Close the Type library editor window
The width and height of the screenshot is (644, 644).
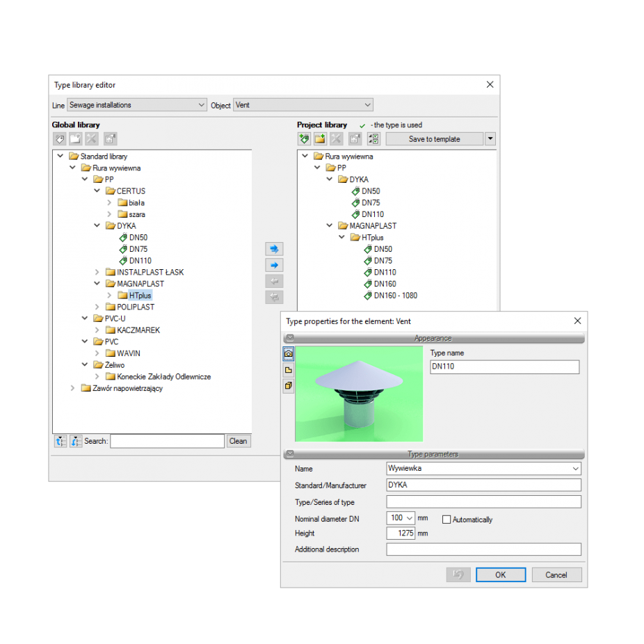490,85
